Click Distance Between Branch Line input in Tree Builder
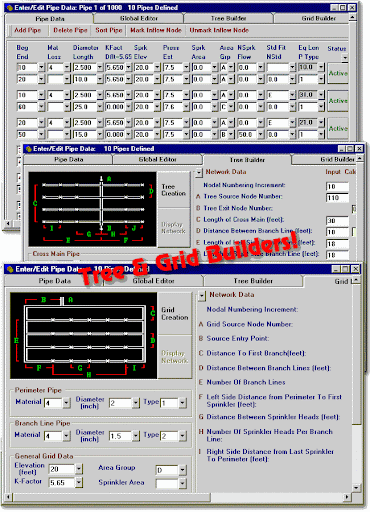This screenshot has height=512, width=370. click(337, 232)
